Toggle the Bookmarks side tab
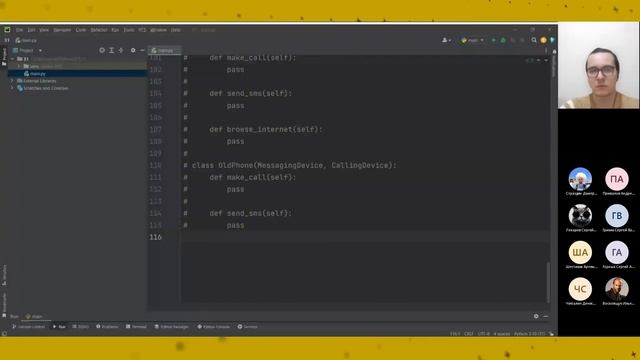640x360 pixels. [x=4, y=305]
